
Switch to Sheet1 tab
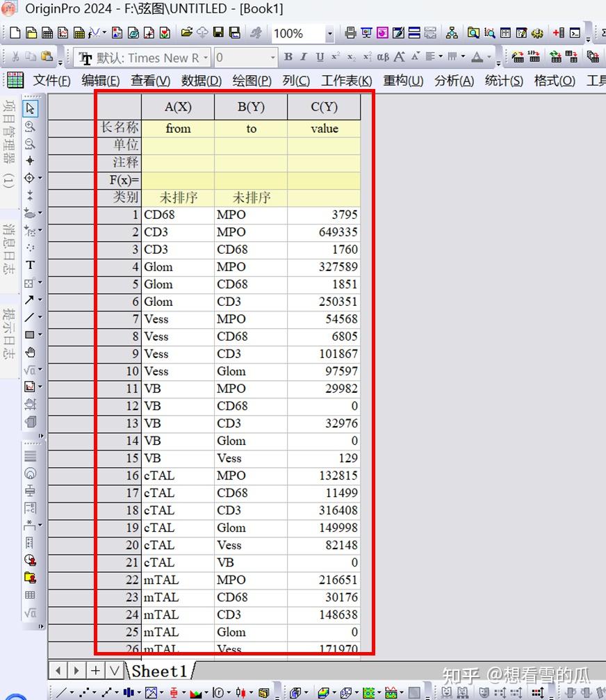(x=159, y=671)
